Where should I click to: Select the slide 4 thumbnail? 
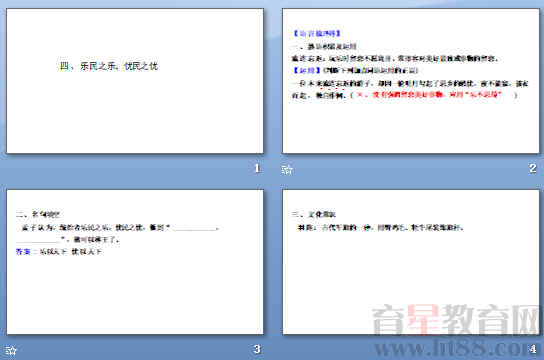[x=411, y=262]
